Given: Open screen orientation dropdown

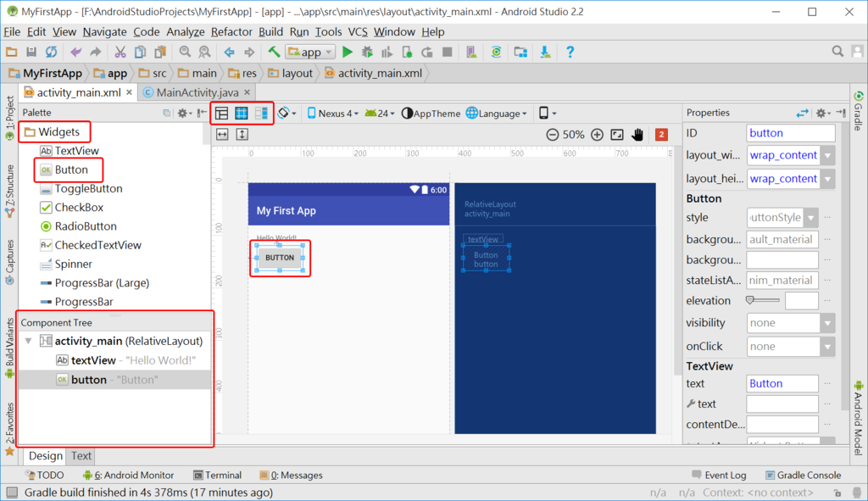Looking at the screenshot, I should 287,114.
